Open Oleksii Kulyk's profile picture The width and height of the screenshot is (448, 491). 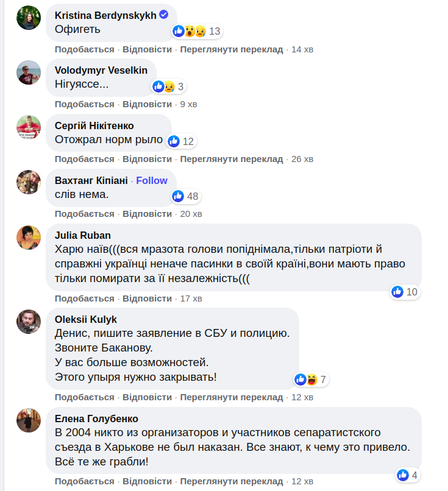click(29, 321)
